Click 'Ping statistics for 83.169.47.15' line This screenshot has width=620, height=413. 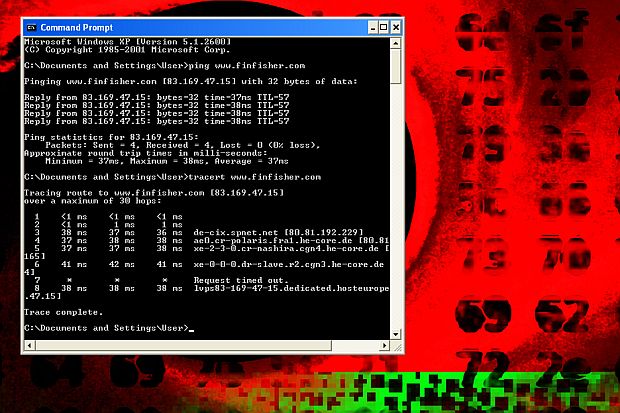[x=111, y=137]
